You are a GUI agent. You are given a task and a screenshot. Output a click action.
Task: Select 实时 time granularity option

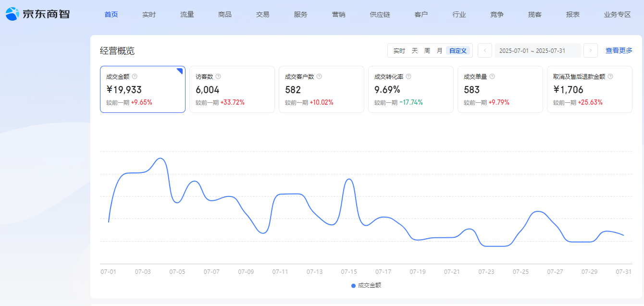(399, 50)
